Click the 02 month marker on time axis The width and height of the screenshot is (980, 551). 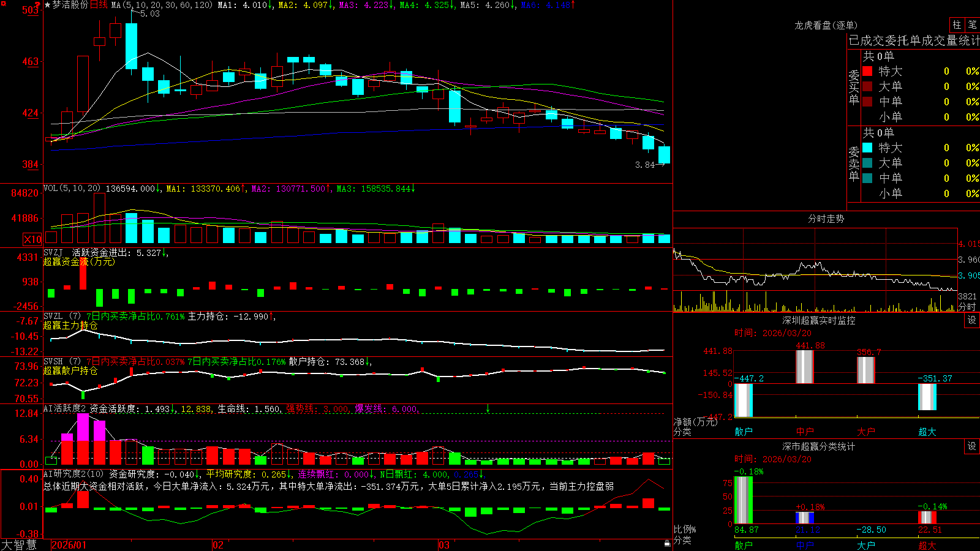217,545
